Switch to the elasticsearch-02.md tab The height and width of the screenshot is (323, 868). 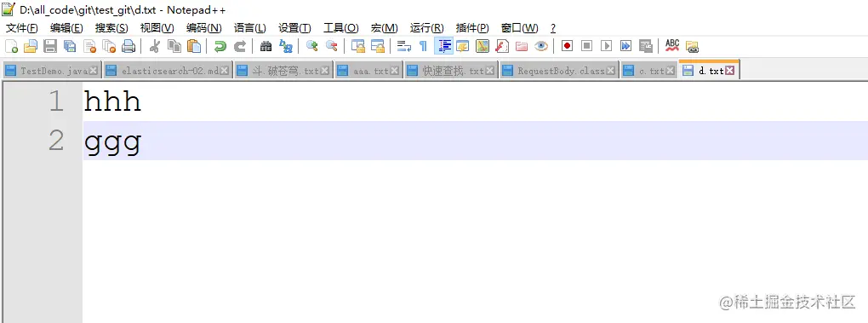[168, 71]
